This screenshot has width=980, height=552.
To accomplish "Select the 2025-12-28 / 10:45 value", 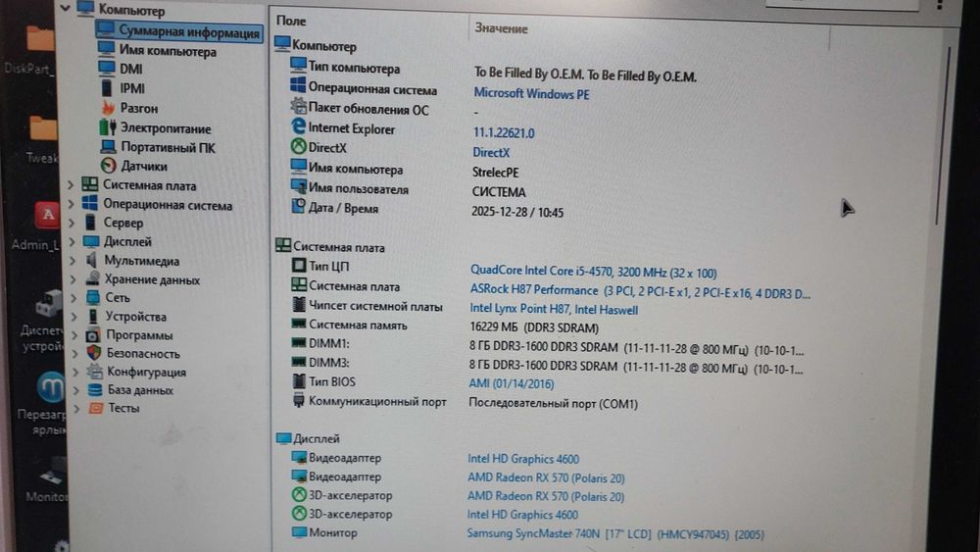I will pyautogui.click(x=517, y=212).
